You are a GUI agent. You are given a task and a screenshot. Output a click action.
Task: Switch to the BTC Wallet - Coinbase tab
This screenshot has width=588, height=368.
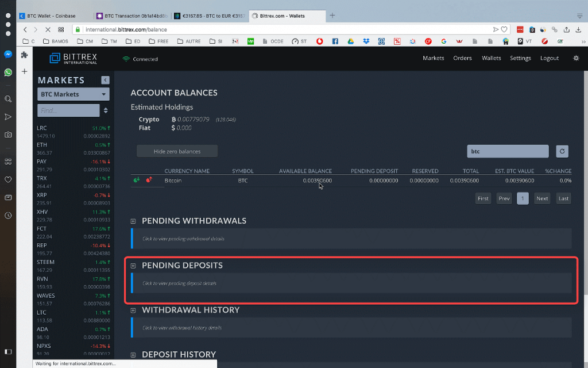tap(55, 16)
